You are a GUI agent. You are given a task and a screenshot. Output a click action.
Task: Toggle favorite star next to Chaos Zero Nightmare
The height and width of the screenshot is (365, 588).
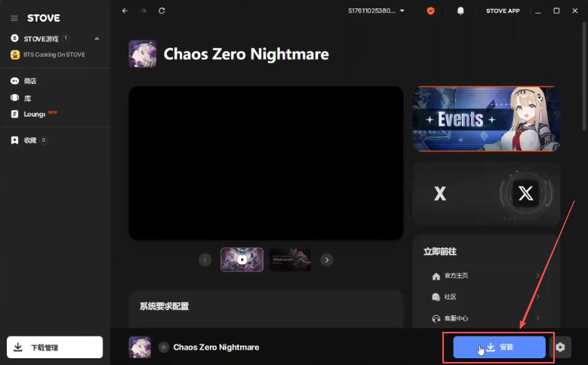click(164, 348)
